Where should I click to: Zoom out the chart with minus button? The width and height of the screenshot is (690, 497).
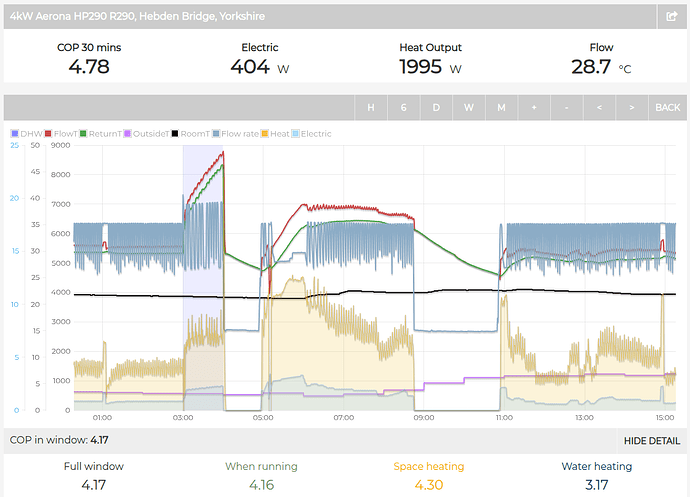coord(566,107)
